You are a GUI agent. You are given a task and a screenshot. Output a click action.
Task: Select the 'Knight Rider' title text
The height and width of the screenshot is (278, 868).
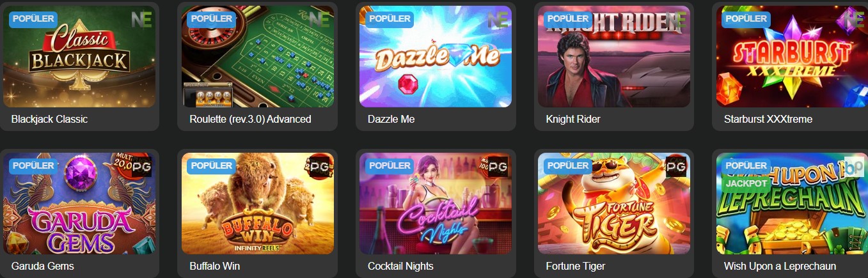[573, 119]
